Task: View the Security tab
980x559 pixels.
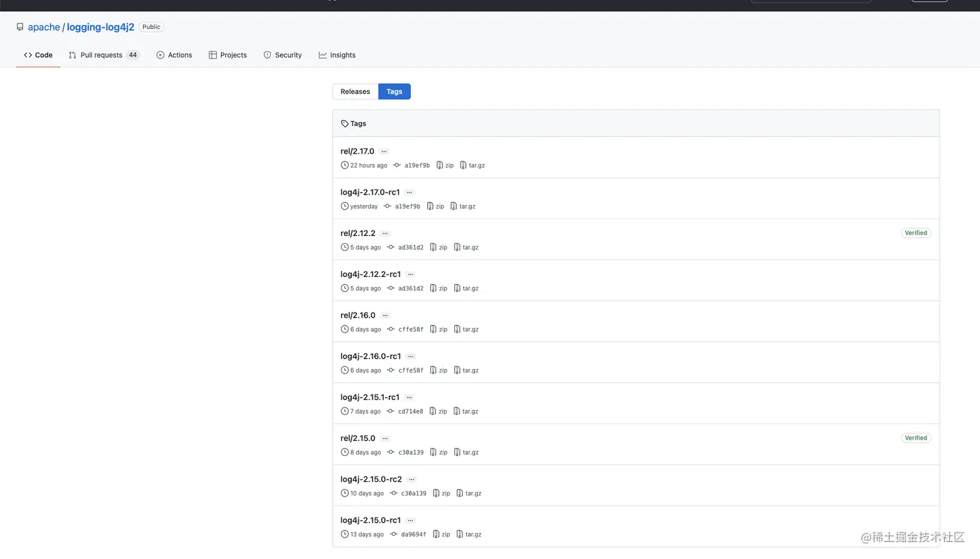Action: 283,55
